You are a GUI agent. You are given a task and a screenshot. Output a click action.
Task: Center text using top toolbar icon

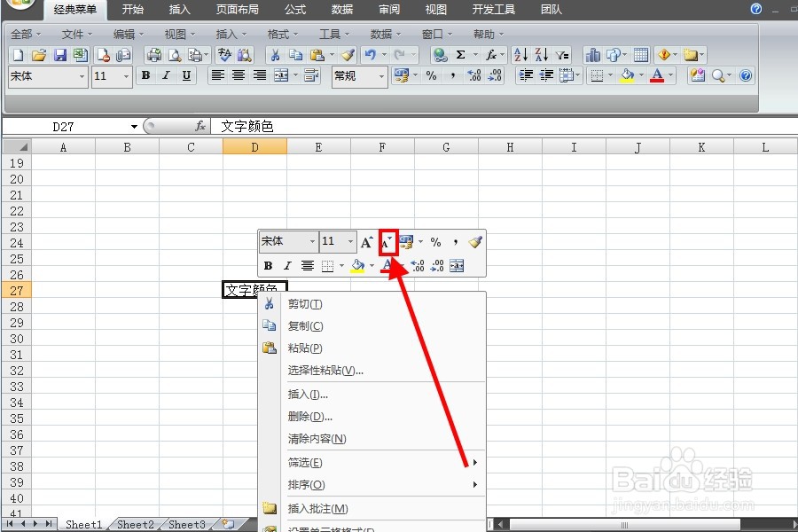tap(239, 76)
